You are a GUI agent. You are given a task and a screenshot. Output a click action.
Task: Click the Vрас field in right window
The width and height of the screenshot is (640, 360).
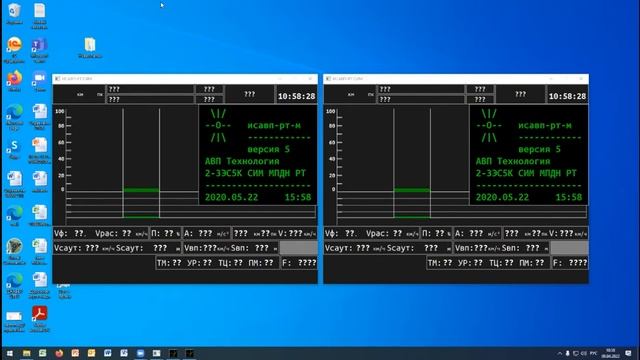click(x=392, y=233)
